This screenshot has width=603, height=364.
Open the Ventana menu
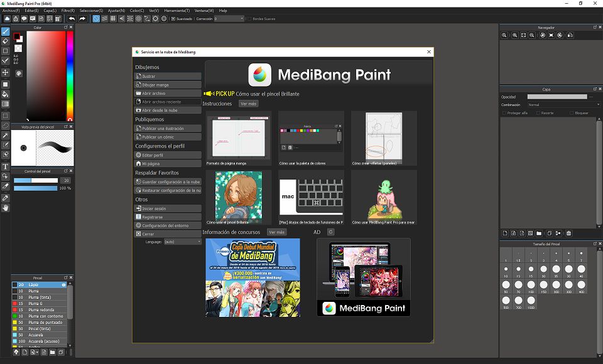(204, 11)
